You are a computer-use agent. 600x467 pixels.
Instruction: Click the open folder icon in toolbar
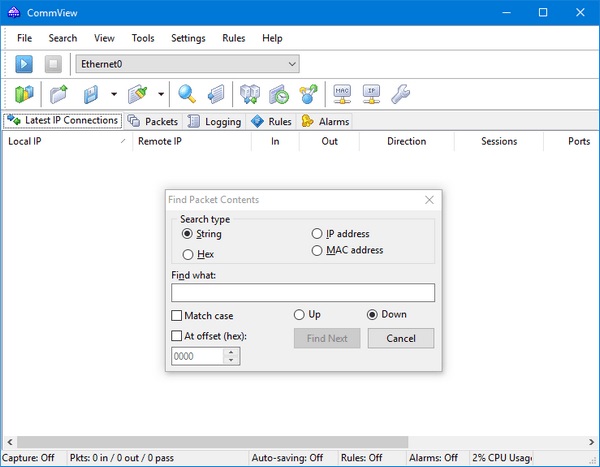tap(59, 94)
